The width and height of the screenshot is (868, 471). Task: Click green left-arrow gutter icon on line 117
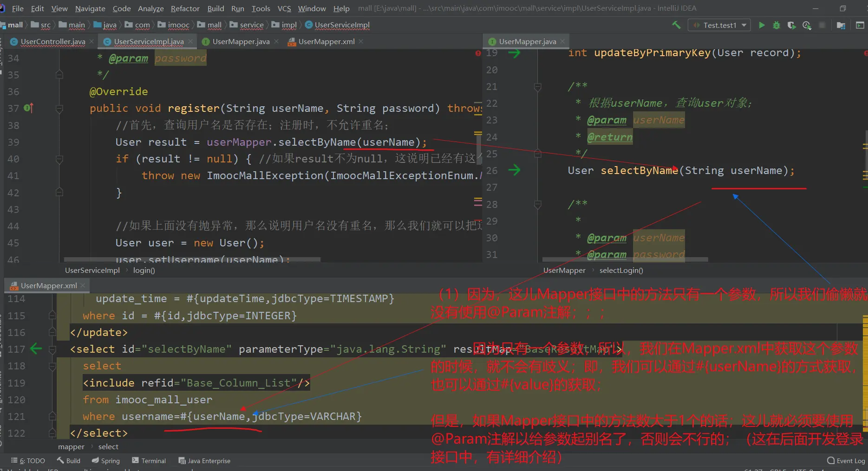coord(36,349)
